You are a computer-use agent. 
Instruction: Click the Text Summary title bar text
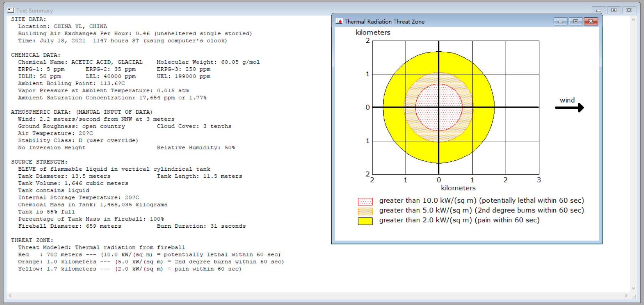pos(35,11)
